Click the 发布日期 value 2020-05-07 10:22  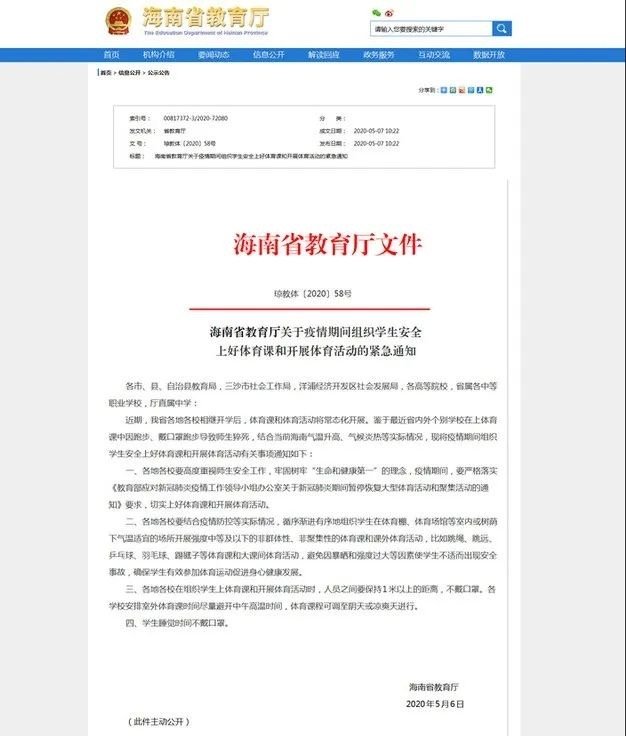point(376,144)
